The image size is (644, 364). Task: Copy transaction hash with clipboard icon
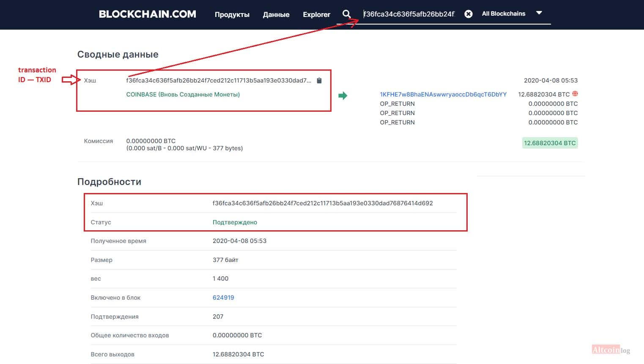[319, 80]
